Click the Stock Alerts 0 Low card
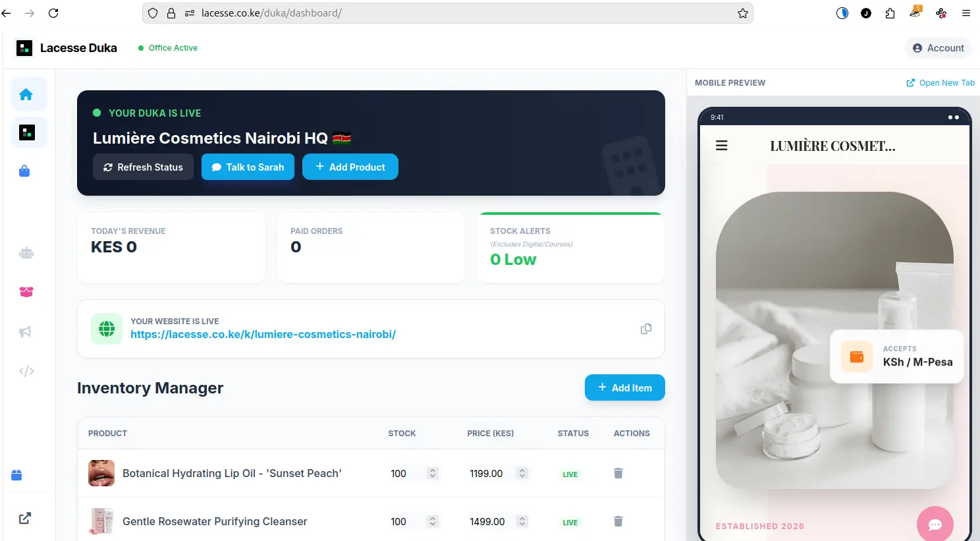 (x=570, y=247)
